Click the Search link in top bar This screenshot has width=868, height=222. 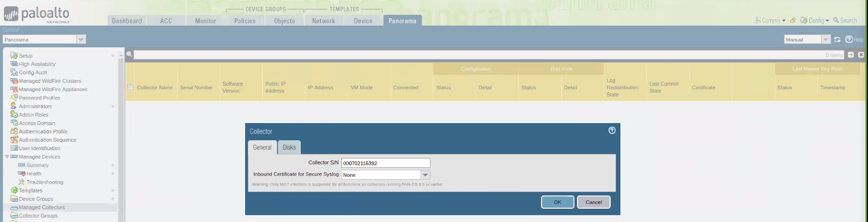[x=845, y=21]
